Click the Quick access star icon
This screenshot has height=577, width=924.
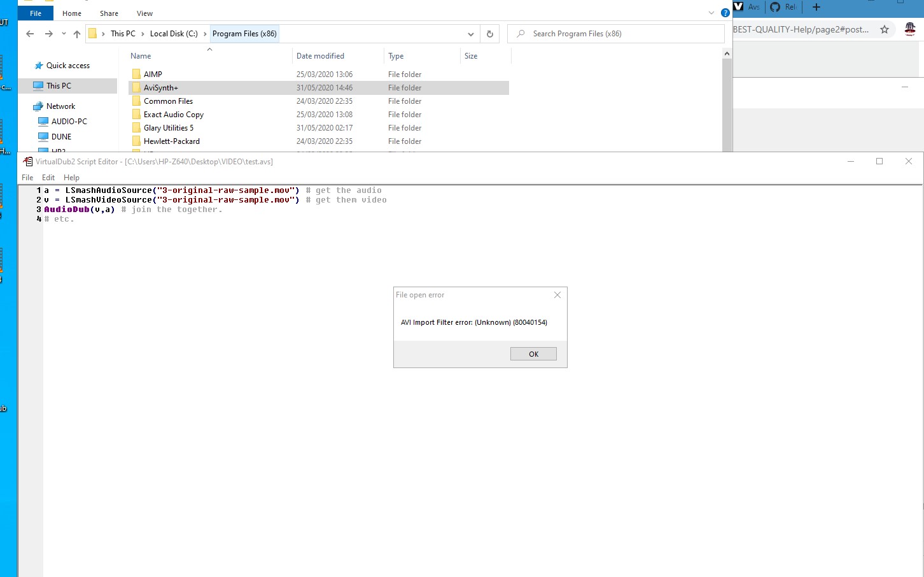tap(38, 66)
